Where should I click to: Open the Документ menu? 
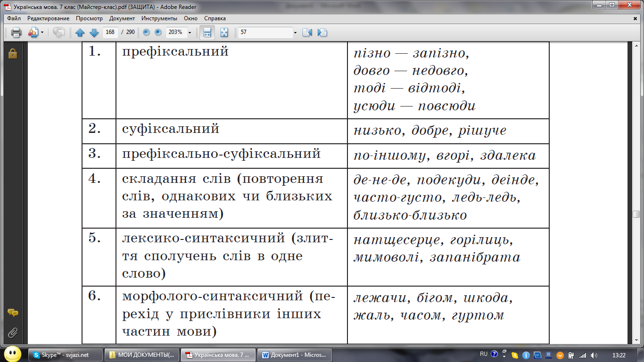pos(122,18)
